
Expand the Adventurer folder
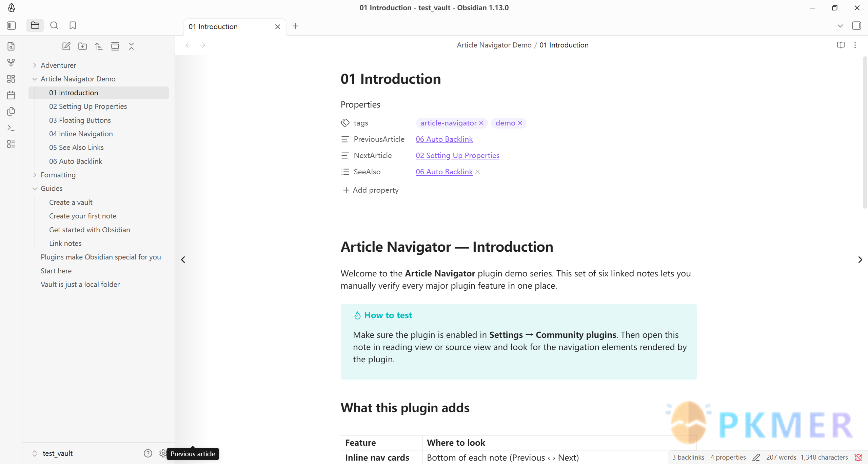(x=35, y=65)
